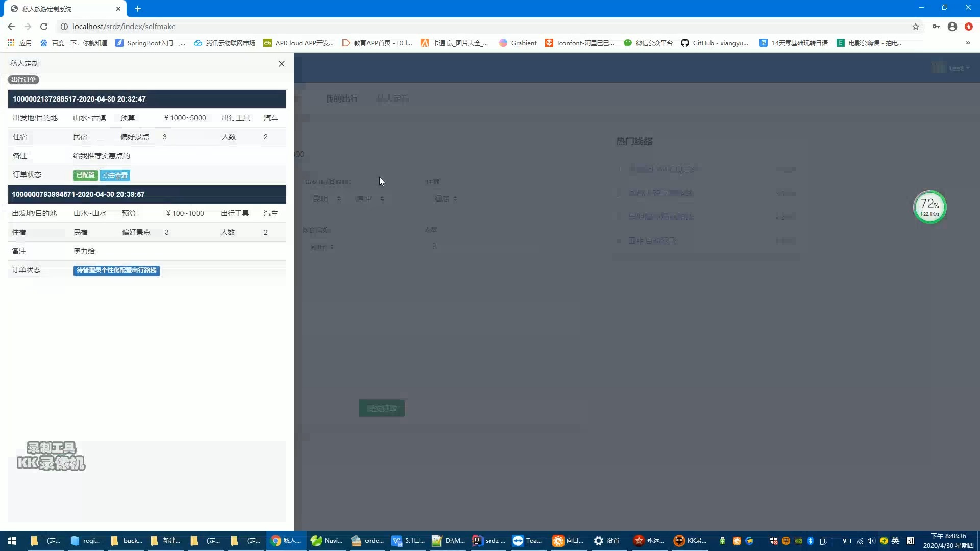980x551 pixels.
Task: Click the back navigation arrow icon
Action: 11,26
